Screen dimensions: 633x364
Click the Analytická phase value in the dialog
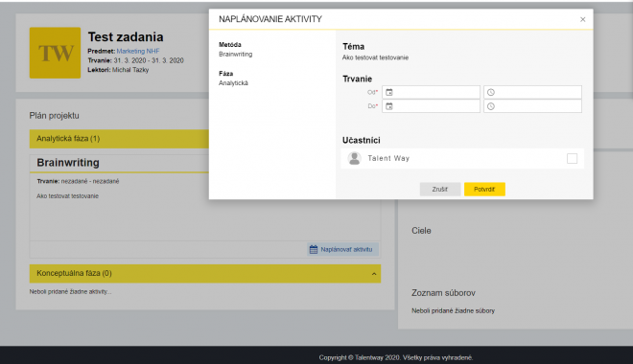233,83
